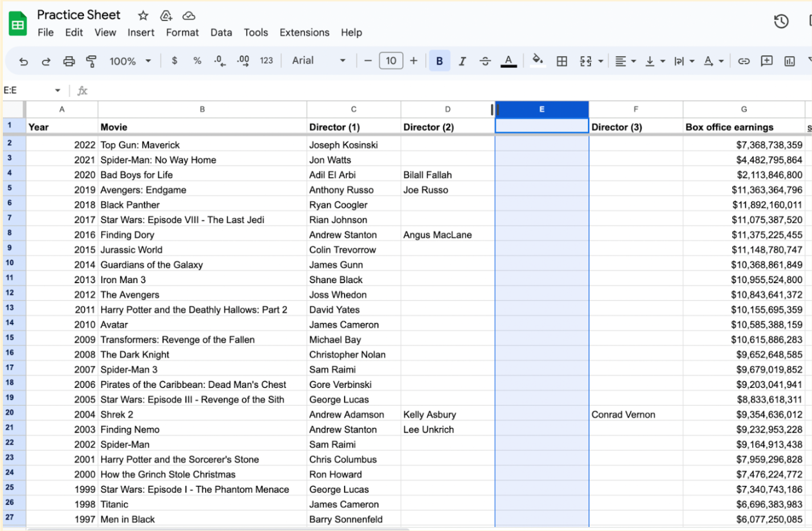Image resolution: width=812 pixels, height=531 pixels.
Task: Format as currency with dollar icon
Action: click(174, 60)
